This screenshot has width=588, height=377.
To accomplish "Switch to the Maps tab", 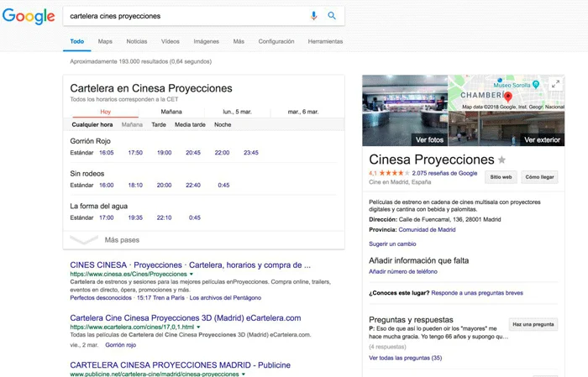I will 105,41.
